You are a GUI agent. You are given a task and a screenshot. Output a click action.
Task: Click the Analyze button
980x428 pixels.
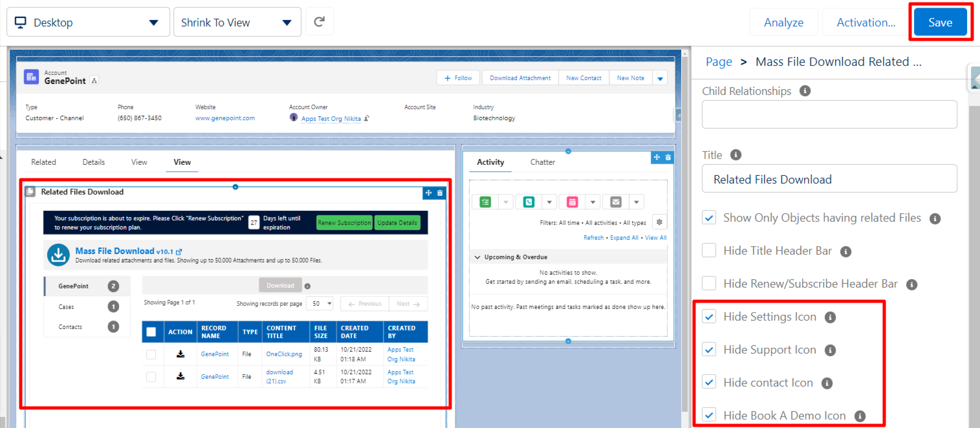783,22
